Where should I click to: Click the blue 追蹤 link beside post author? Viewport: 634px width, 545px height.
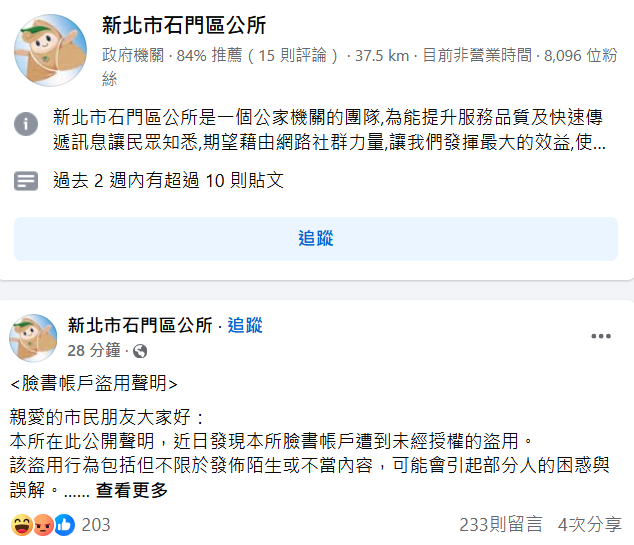click(x=245, y=325)
